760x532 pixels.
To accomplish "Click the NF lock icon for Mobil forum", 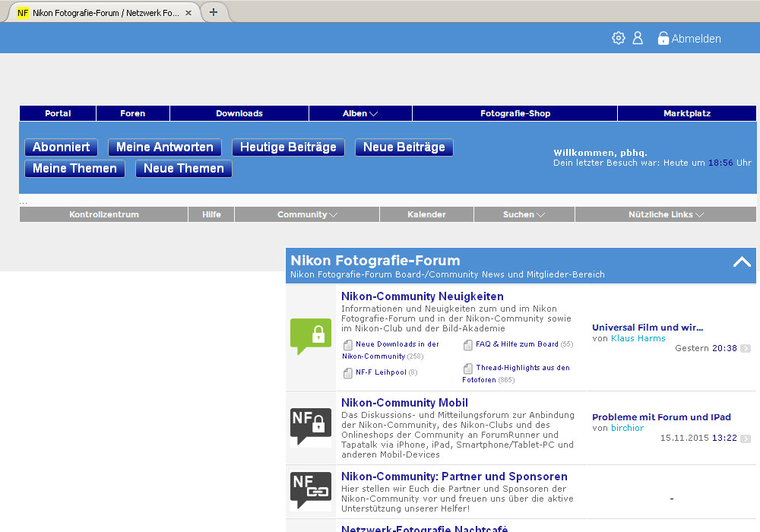I will click(311, 426).
